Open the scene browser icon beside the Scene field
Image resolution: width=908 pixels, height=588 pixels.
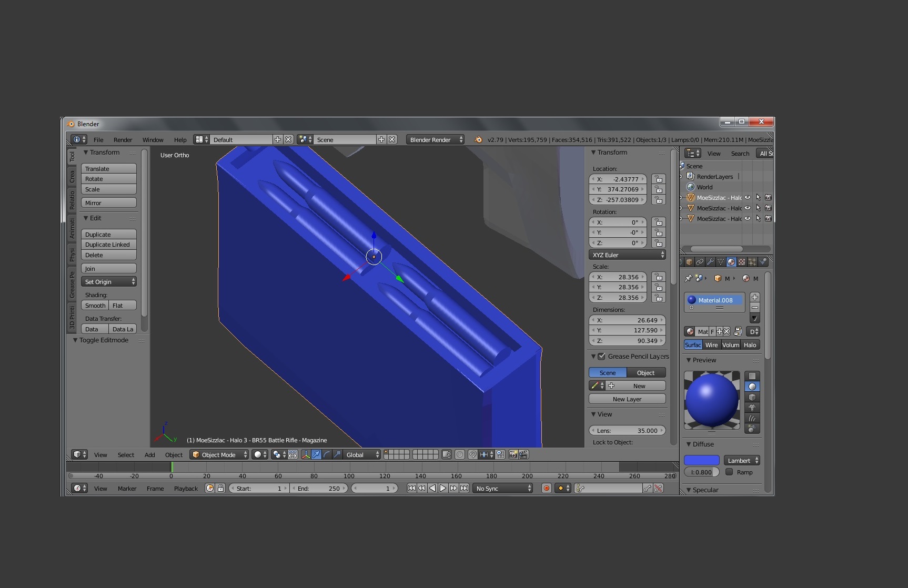point(305,139)
